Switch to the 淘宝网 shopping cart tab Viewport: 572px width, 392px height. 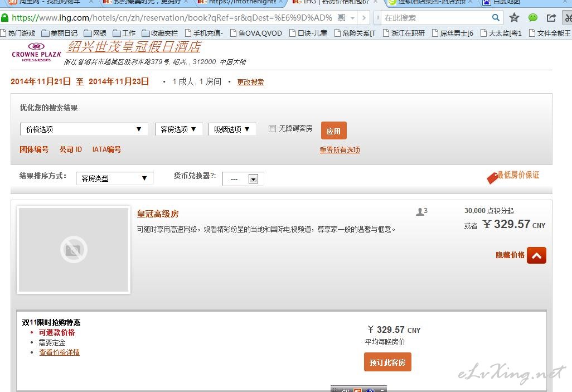pyautogui.click(x=49, y=2)
